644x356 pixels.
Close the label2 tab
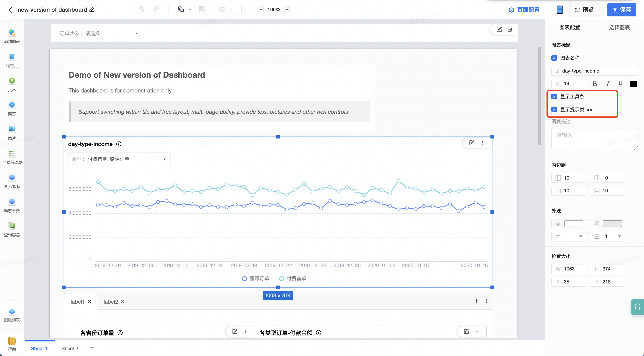(x=122, y=302)
